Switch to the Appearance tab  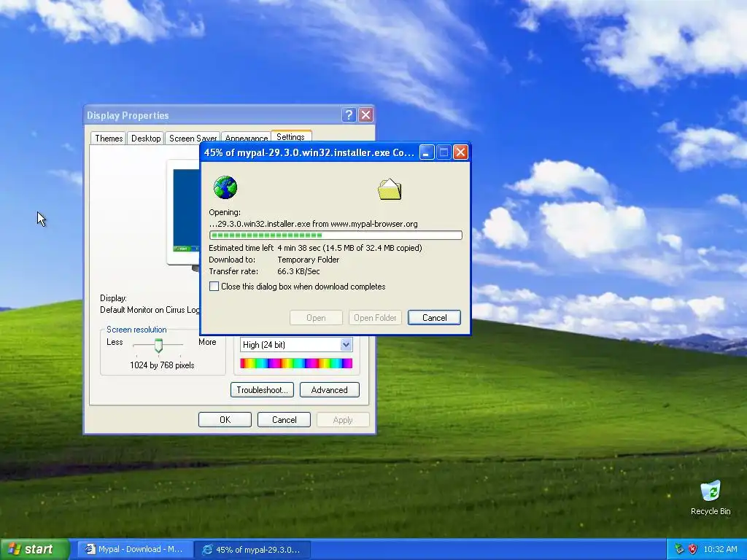tap(247, 138)
